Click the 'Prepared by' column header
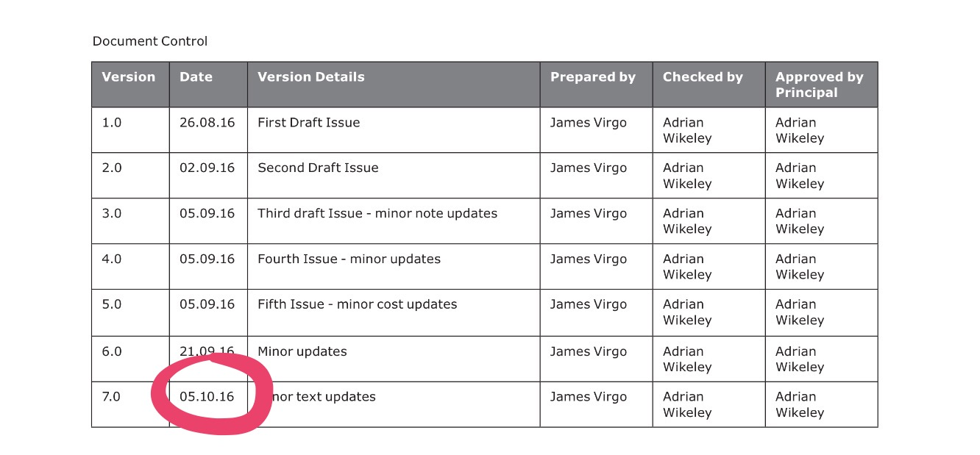This screenshot has height=455, width=980. pyautogui.click(x=592, y=77)
